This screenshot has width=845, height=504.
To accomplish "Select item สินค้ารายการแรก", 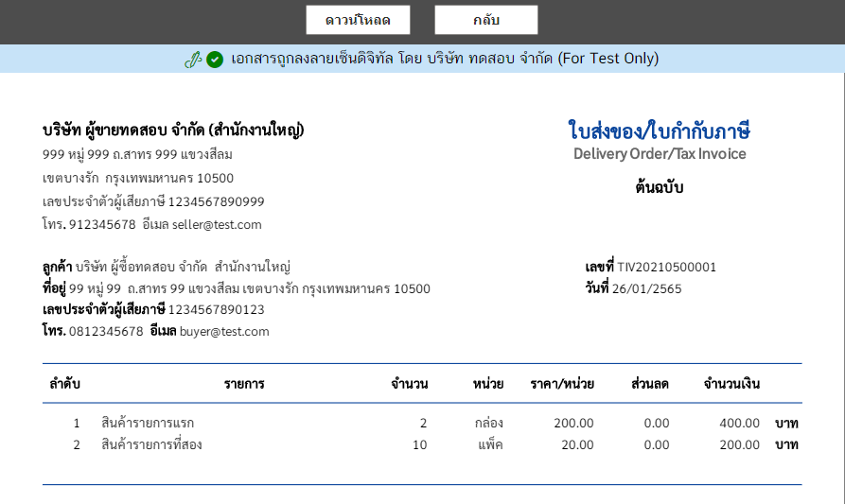I will tap(148, 424).
